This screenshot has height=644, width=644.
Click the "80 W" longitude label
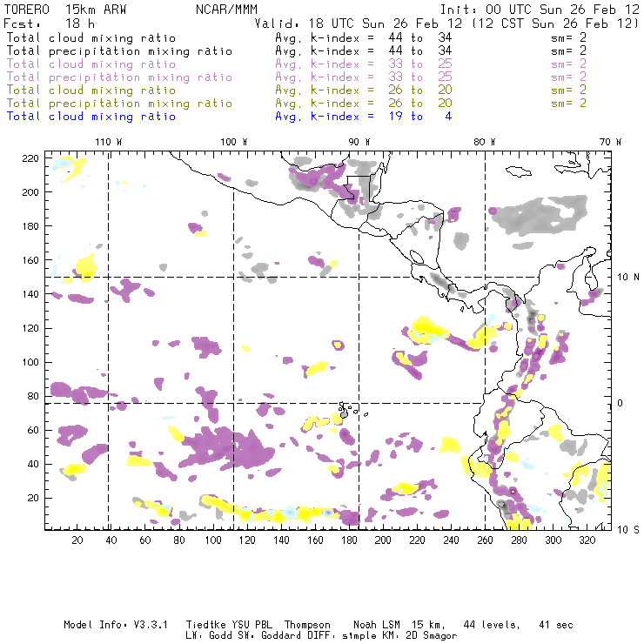click(484, 142)
